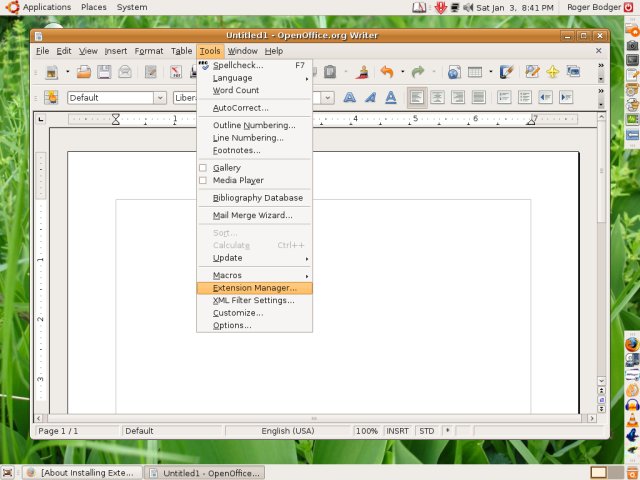Click the Edit File icon
The height and width of the screenshot is (480, 640).
[151, 72]
